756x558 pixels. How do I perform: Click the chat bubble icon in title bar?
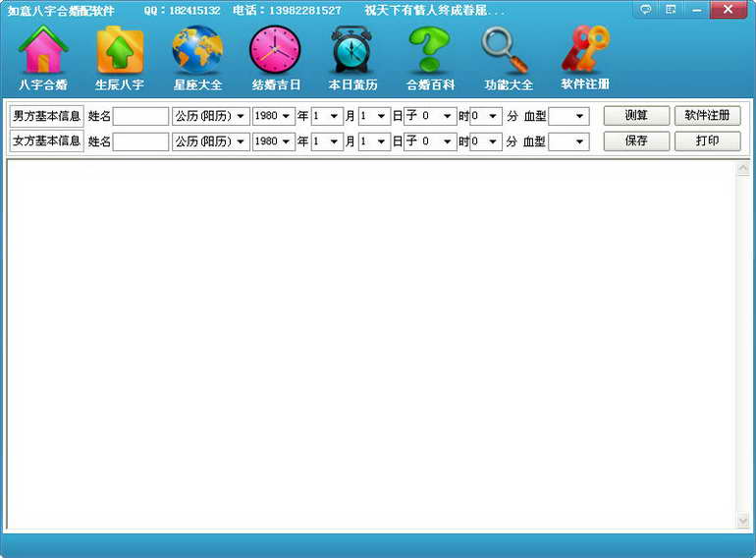pos(645,10)
